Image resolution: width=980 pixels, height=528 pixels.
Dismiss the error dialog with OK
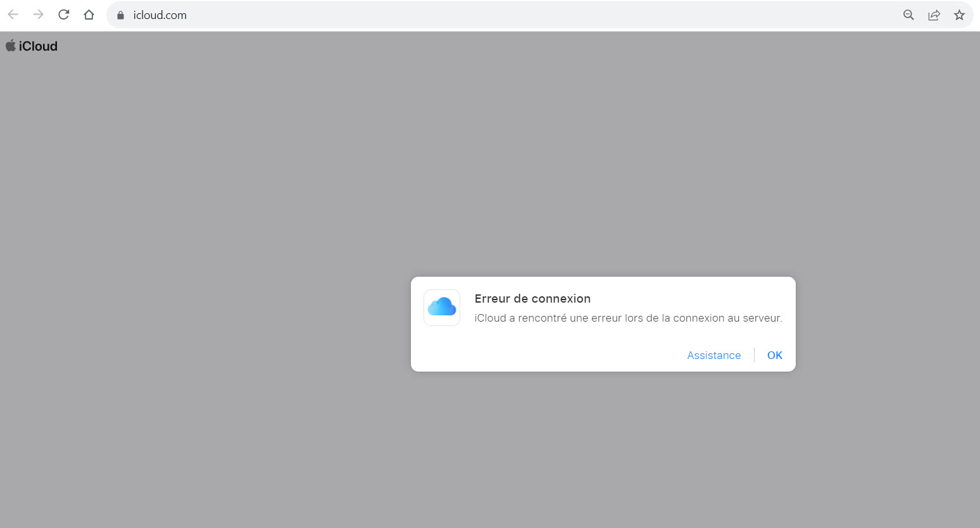775,355
